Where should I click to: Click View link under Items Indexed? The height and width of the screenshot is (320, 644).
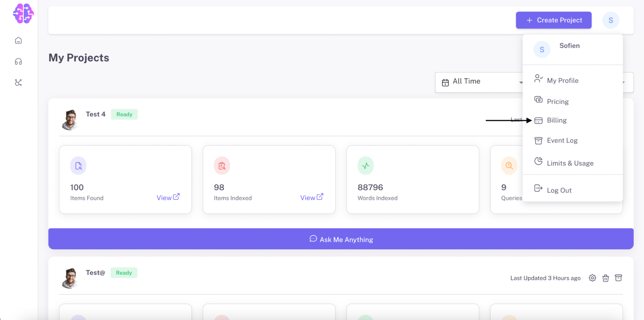click(x=312, y=197)
